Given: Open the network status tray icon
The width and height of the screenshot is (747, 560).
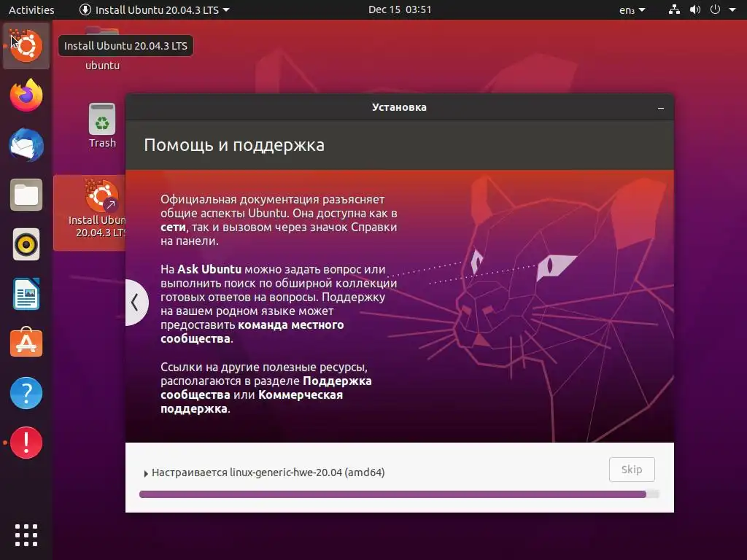Looking at the screenshot, I should point(674,9).
